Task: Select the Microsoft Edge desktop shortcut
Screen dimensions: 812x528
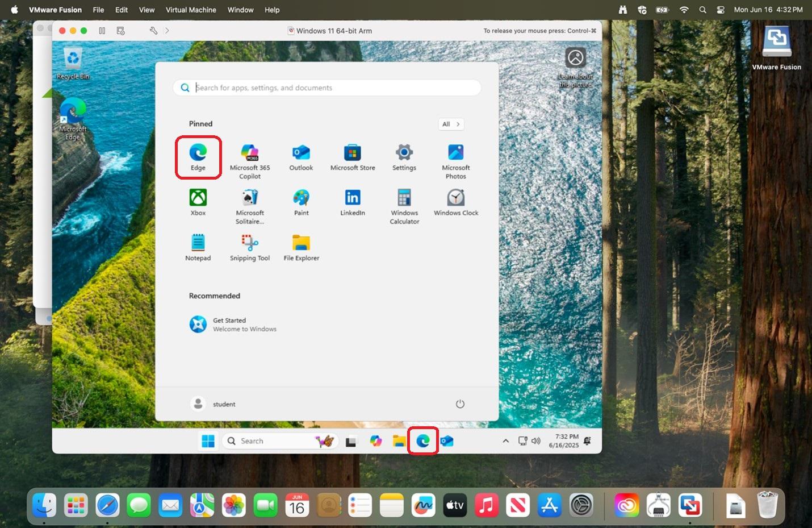Action: point(73,119)
